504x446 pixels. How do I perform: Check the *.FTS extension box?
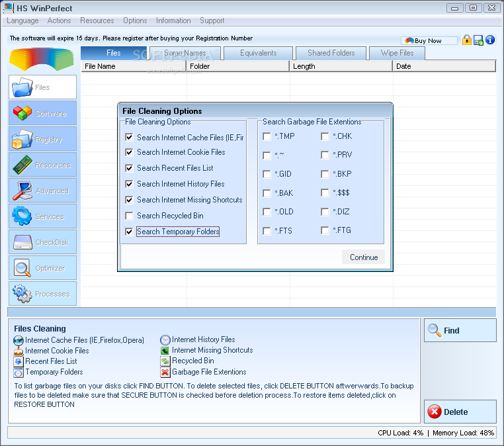click(267, 231)
